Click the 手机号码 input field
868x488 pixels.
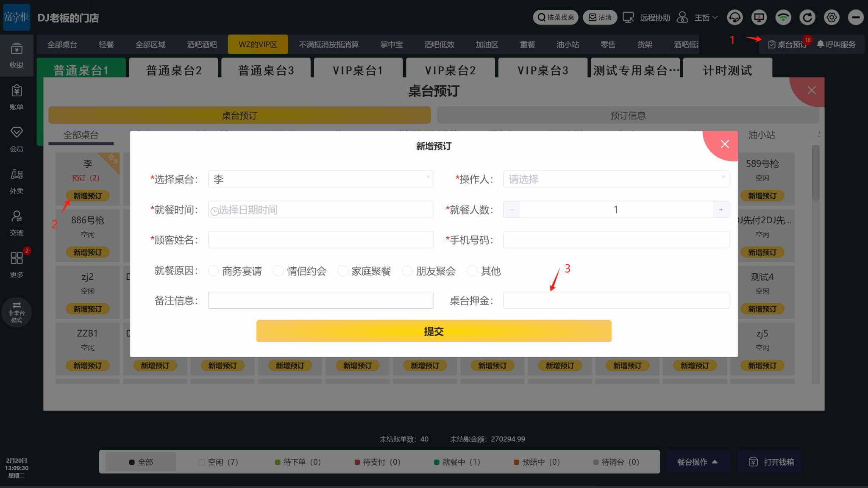[616, 240]
